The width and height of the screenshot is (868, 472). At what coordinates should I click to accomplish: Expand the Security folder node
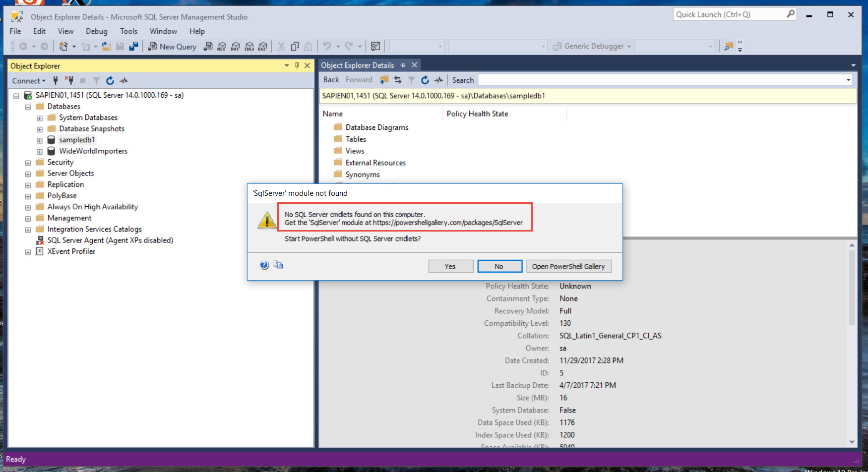click(x=28, y=163)
